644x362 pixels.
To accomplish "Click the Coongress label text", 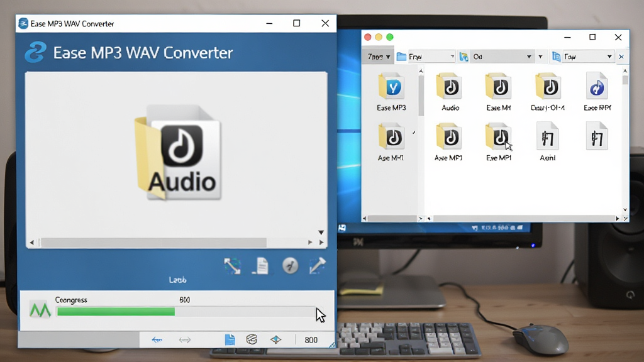I will click(71, 300).
